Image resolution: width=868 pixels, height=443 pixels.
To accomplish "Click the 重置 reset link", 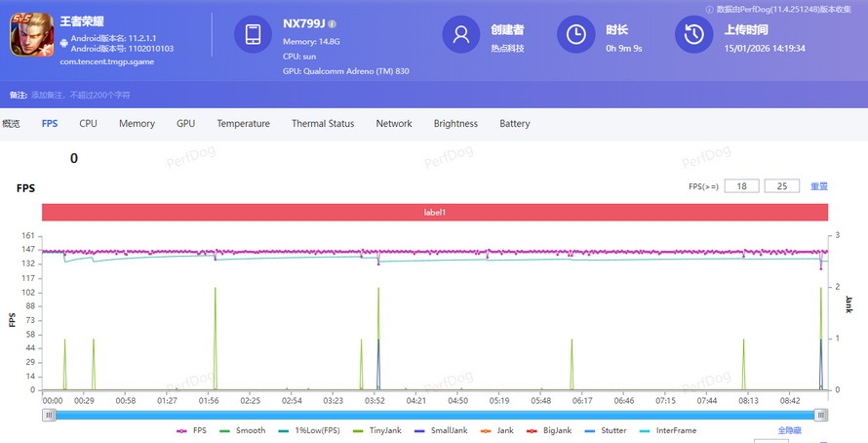I will (819, 186).
